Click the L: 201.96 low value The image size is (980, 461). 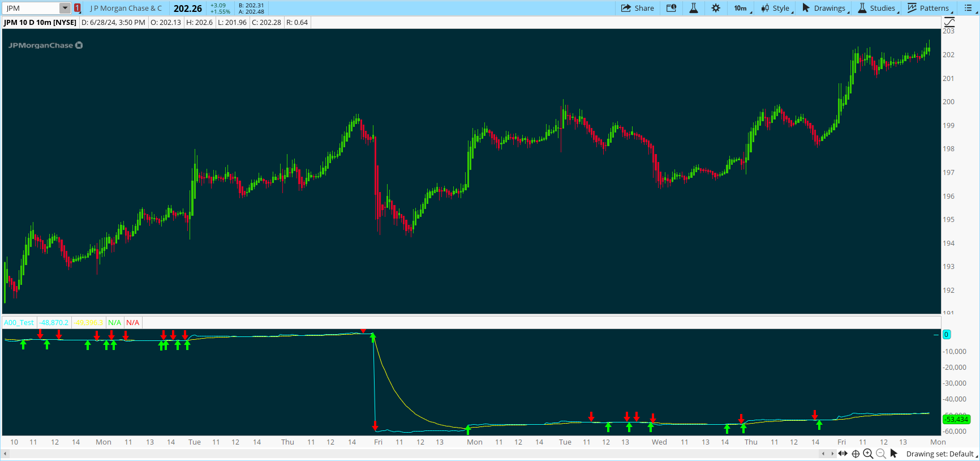coord(233,23)
